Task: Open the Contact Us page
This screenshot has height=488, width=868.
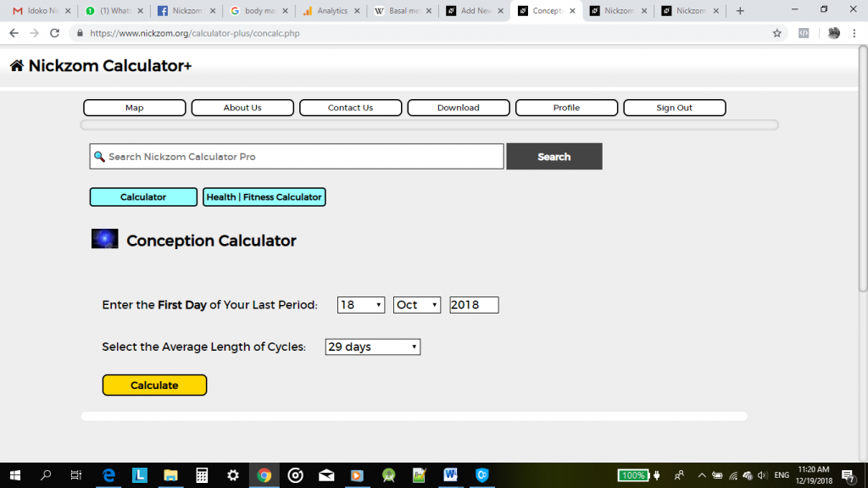Action: point(350,108)
